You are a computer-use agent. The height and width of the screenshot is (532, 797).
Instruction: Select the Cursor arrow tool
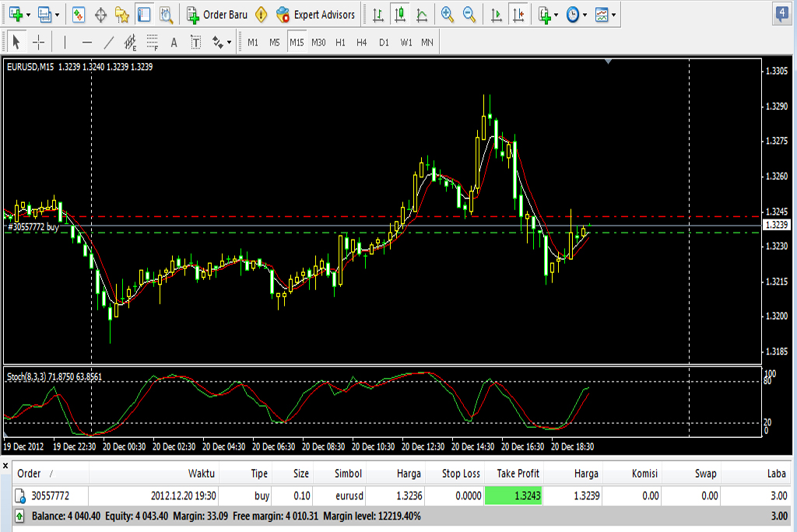16,42
